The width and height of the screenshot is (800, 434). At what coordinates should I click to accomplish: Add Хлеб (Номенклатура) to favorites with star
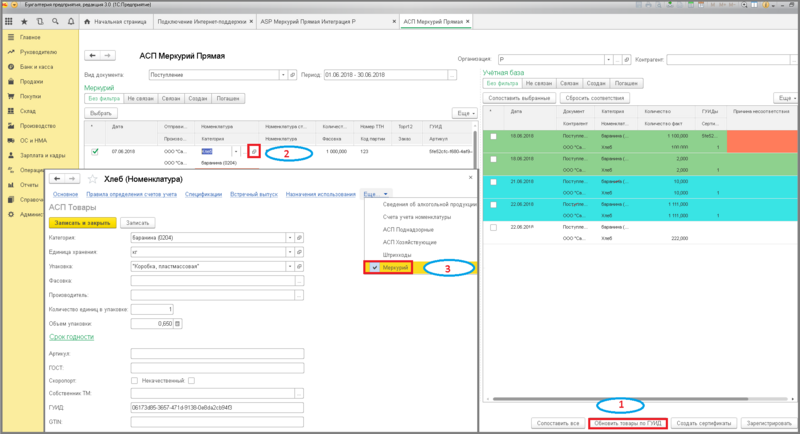point(95,178)
